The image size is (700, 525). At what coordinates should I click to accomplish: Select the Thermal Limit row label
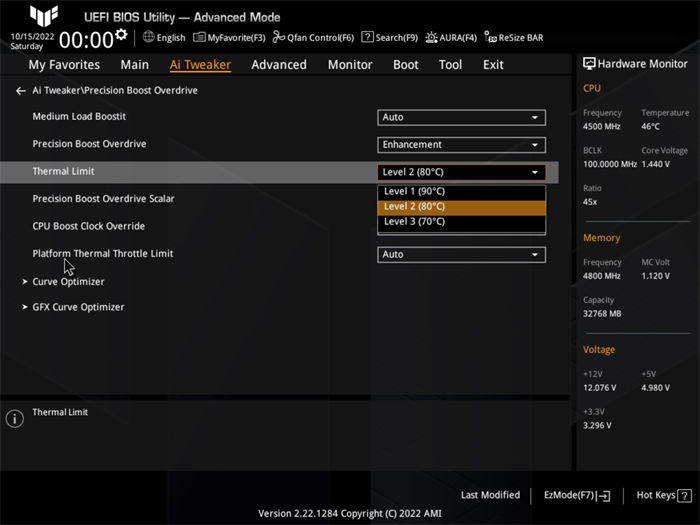pyautogui.click(x=63, y=171)
